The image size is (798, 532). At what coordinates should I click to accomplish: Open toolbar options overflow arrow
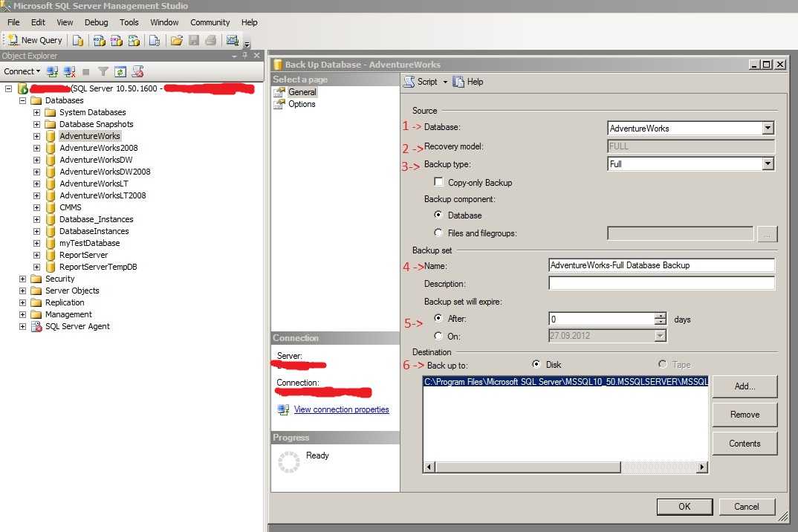[247, 44]
